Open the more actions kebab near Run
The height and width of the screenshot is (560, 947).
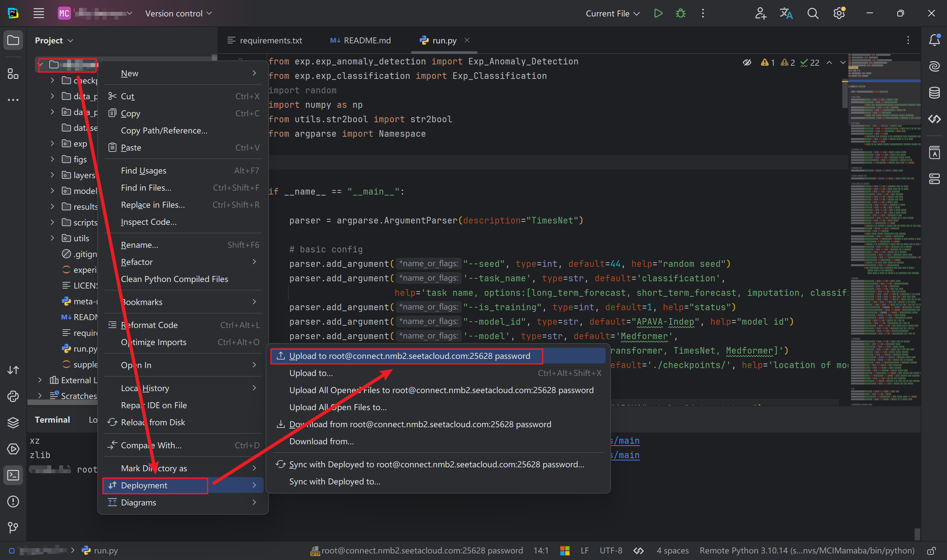[702, 13]
